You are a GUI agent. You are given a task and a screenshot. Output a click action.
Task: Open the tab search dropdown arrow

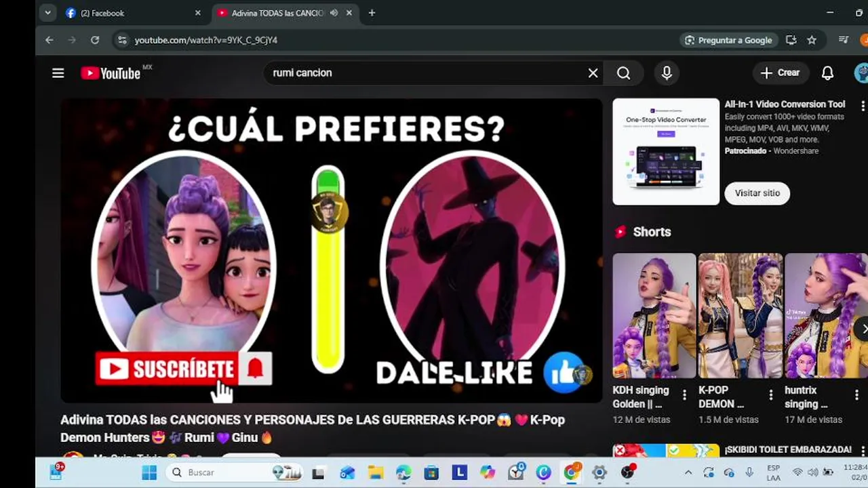[47, 13]
